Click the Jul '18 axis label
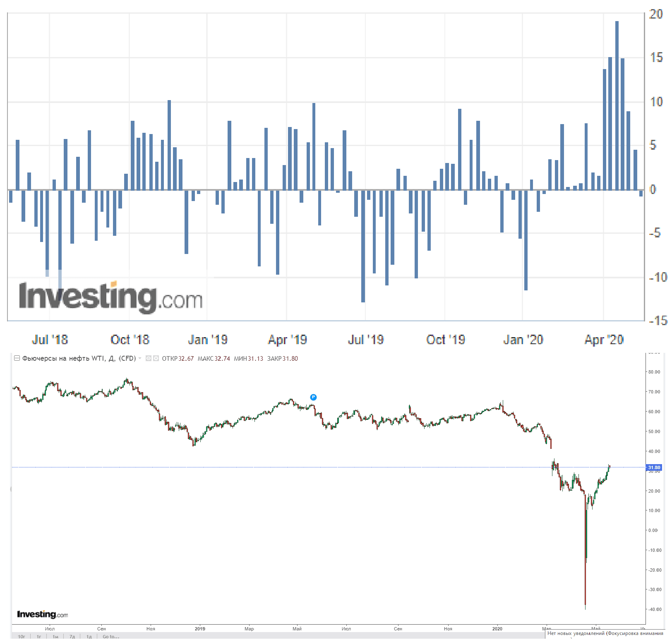This screenshot has width=672, height=642. pyautogui.click(x=50, y=340)
